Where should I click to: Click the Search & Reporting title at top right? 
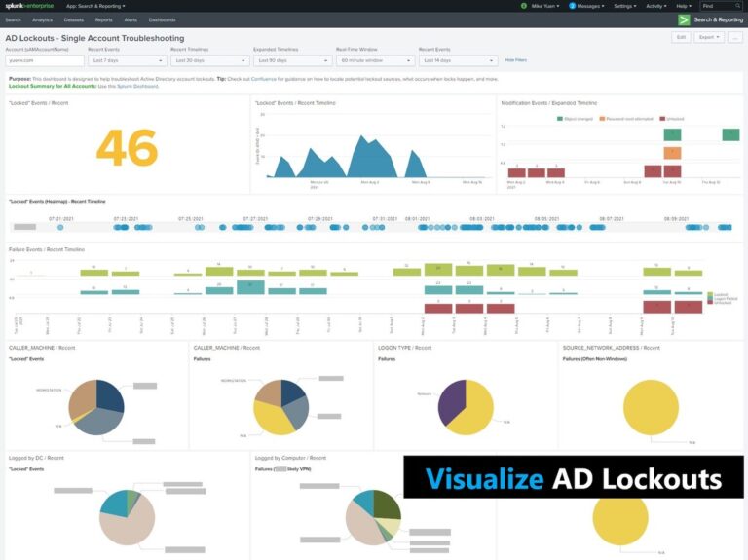pyautogui.click(x=719, y=20)
